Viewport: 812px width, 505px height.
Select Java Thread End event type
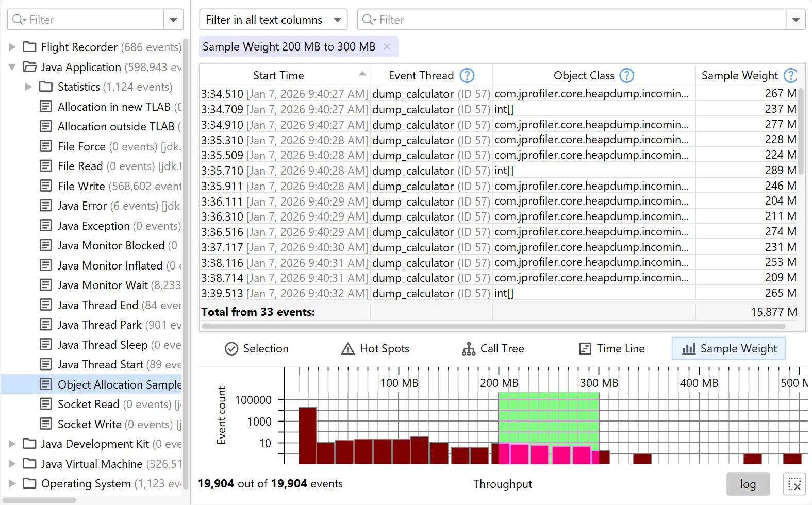tap(110, 305)
